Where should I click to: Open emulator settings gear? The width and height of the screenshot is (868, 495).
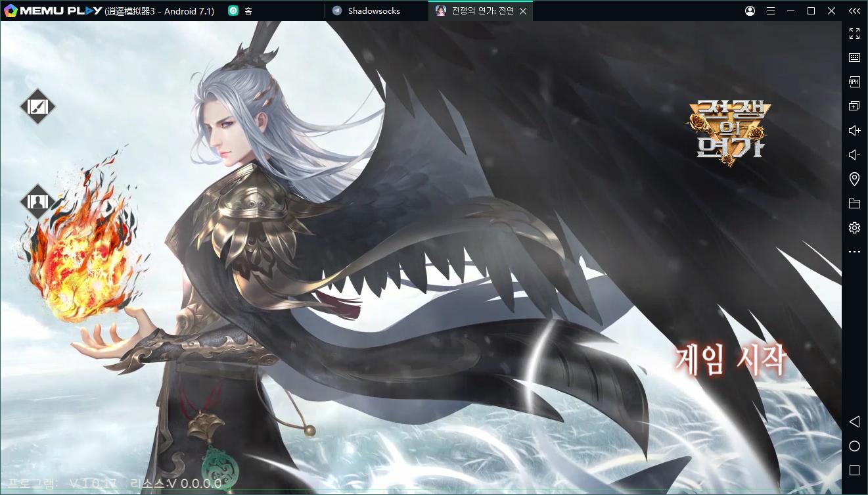point(854,227)
